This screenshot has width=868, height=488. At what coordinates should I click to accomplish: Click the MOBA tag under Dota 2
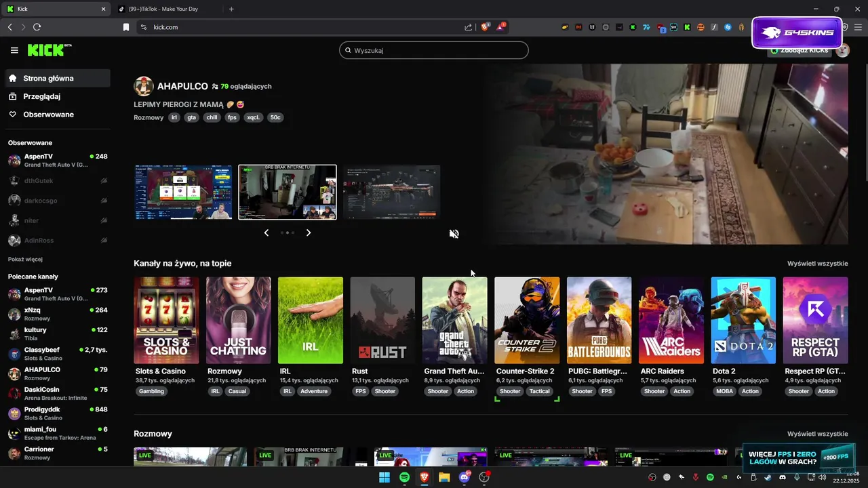pyautogui.click(x=724, y=391)
